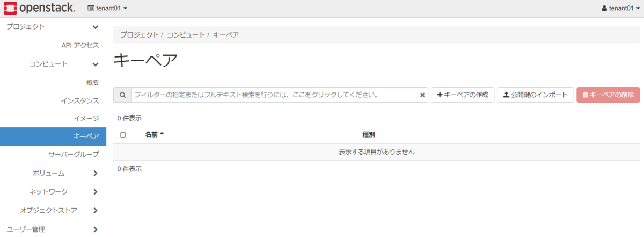
Task: Clear the filter with the X icon
Action: [422, 95]
